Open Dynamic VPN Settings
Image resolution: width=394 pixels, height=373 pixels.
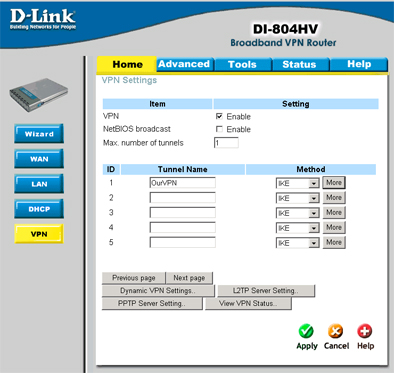click(x=158, y=291)
